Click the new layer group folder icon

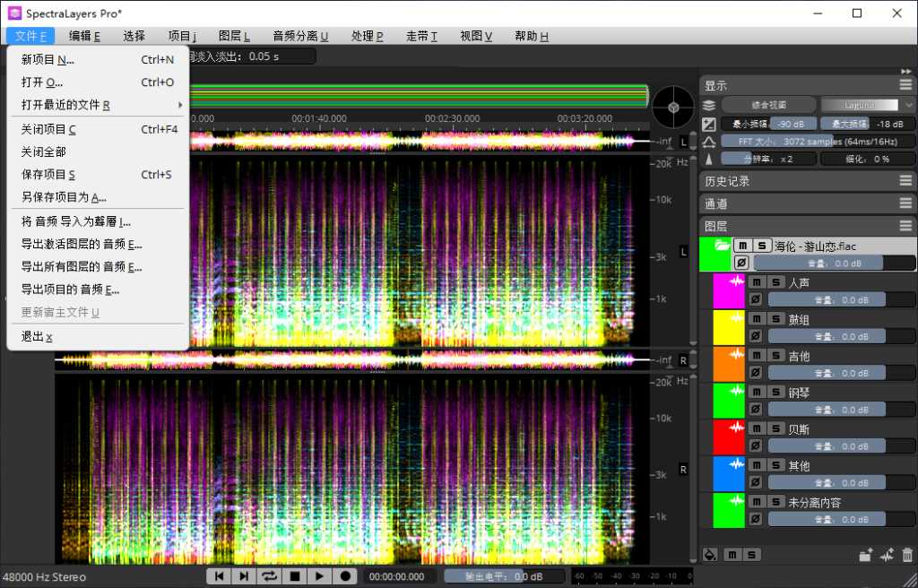(x=866, y=555)
